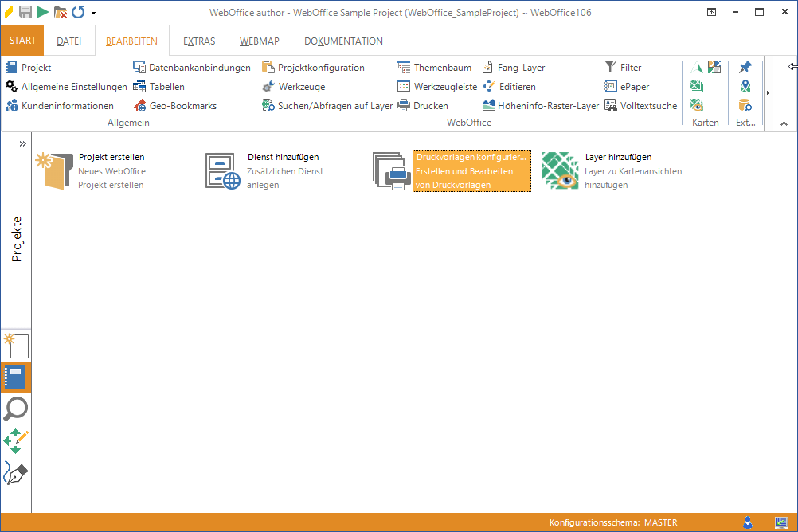Select the fountain pen icon in left sidebar
This screenshot has height=532, width=798.
click(16, 474)
